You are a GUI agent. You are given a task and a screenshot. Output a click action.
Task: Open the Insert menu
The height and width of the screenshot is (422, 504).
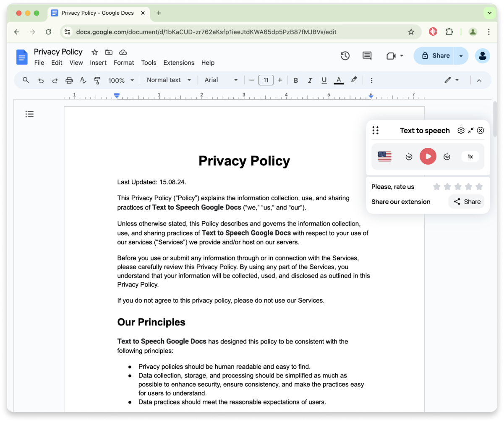[x=98, y=63]
